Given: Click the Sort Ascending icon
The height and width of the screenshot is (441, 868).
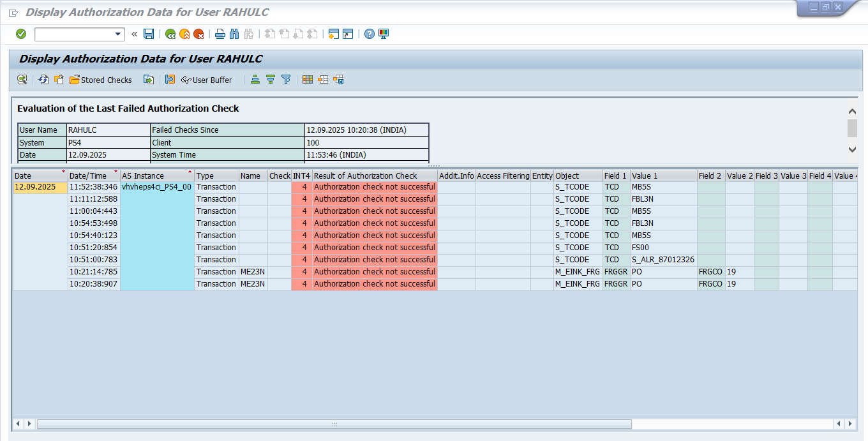Looking at the screenshot, I should (x=255, y=80).
